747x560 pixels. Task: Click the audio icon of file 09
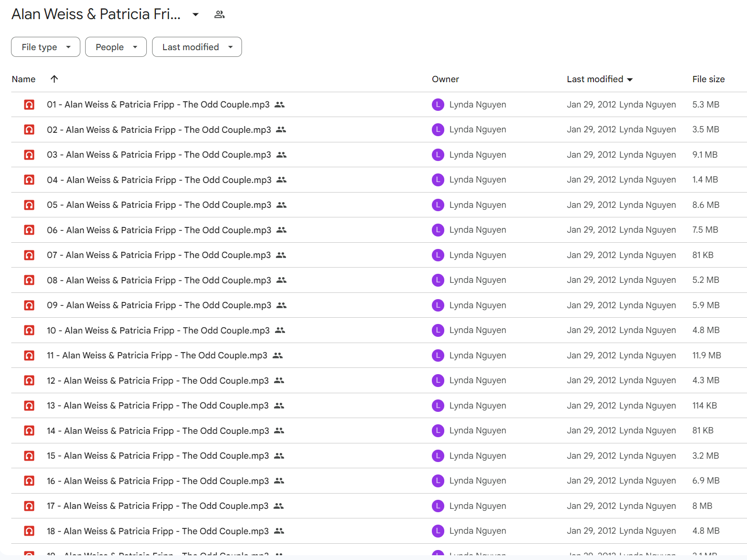29,305
